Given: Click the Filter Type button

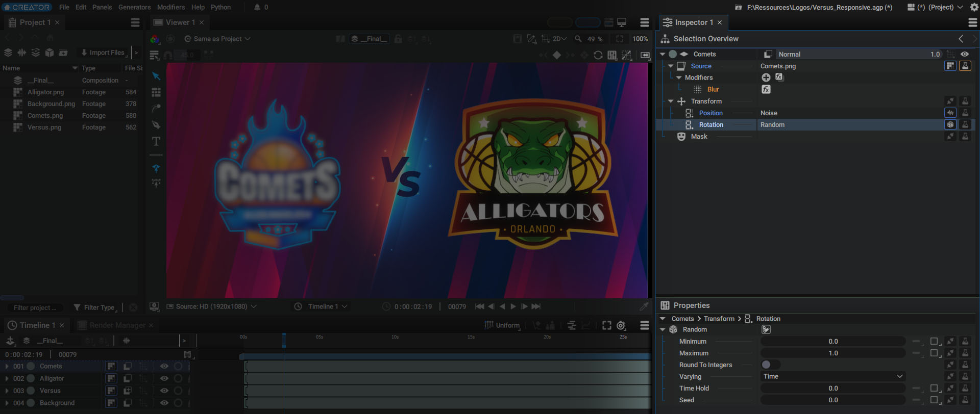Looking at the screenshot, I should click(x=95, y=307).
